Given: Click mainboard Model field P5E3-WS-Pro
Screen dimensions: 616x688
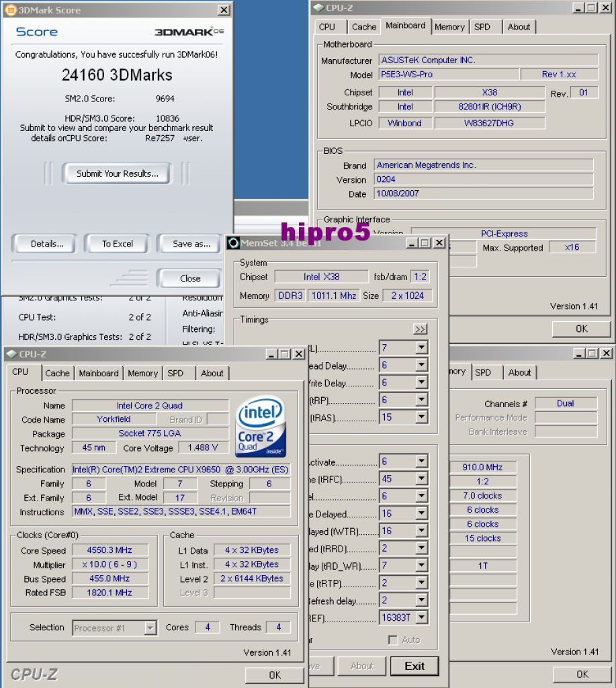Looking at the screenshot, I should 449,74.
